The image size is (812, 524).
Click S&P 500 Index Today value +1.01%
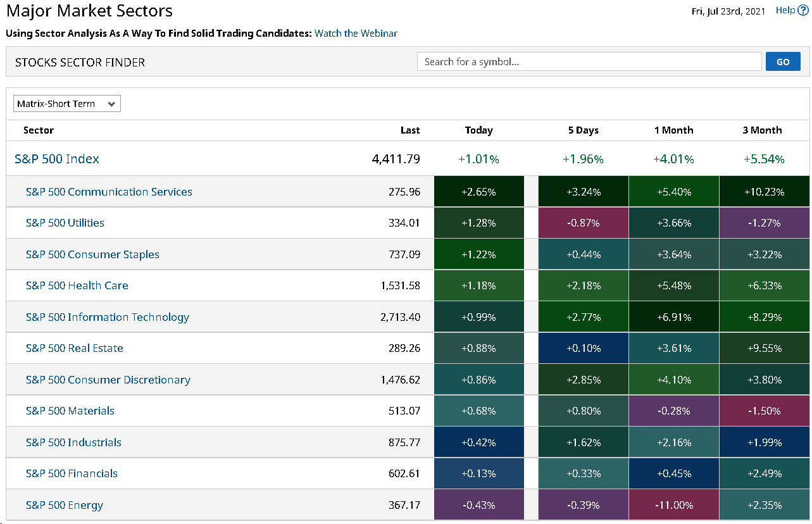coord(479,159)
